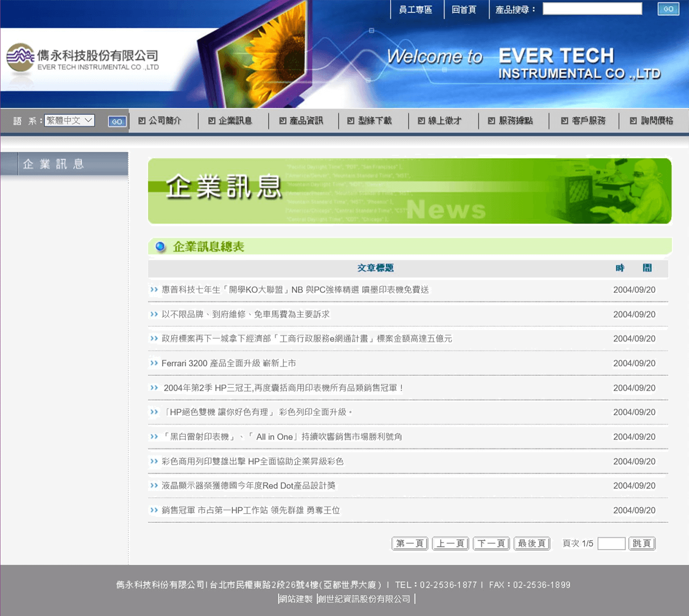Click arrow icon beside 客戶服務 menu

564,121
